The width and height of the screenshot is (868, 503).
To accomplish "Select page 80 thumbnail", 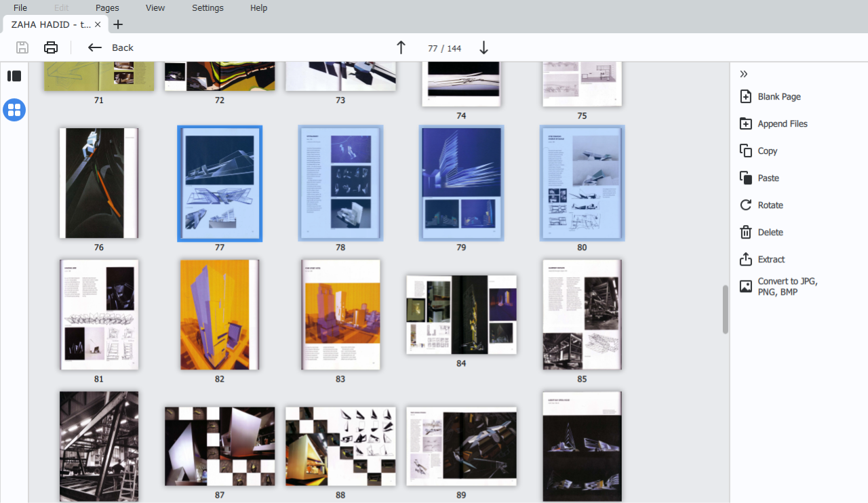I will tap(582, 183).
